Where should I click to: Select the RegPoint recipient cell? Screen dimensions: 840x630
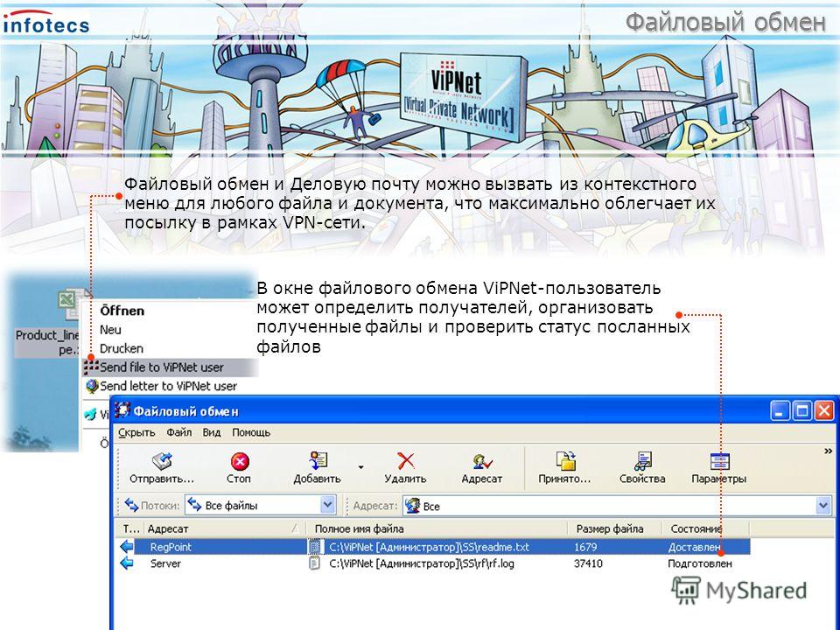[x=171, y=547]
